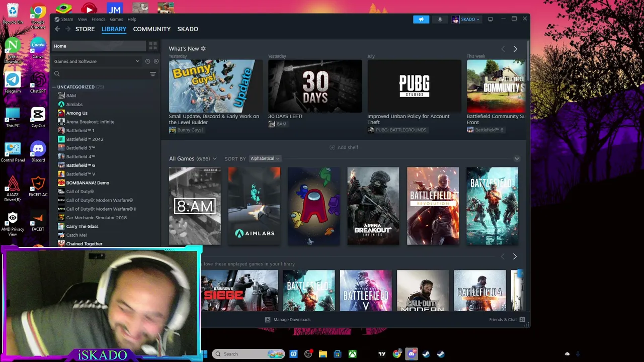644x362 pixels.
Task: Select Car Mechanic Simulator 2018 in list
Action: pos(96,218)
